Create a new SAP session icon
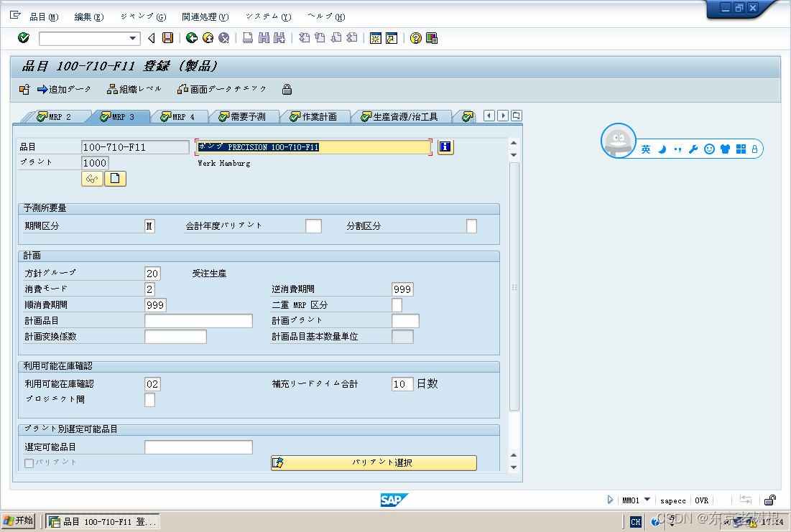The image size is (791, 532). (x=375, y=38)
